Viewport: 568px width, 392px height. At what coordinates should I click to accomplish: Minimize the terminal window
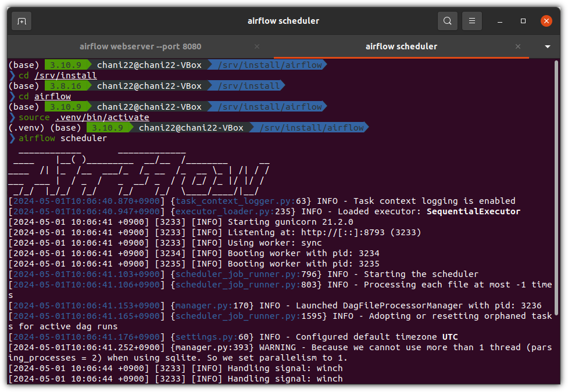500,21
